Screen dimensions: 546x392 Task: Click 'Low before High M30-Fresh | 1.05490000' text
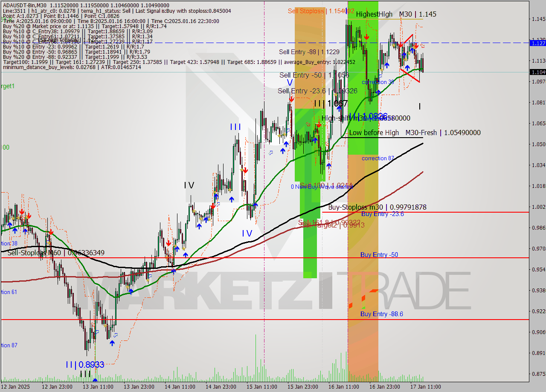415,133
